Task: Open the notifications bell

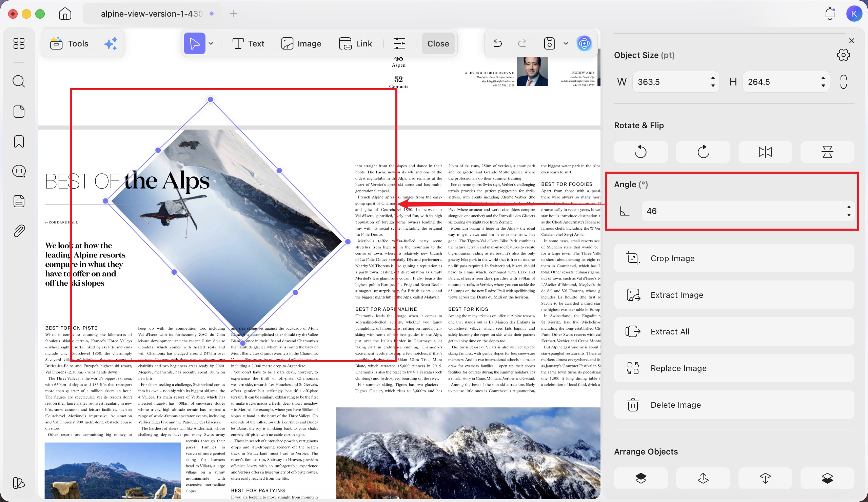Action: click(x=830, y=14)
